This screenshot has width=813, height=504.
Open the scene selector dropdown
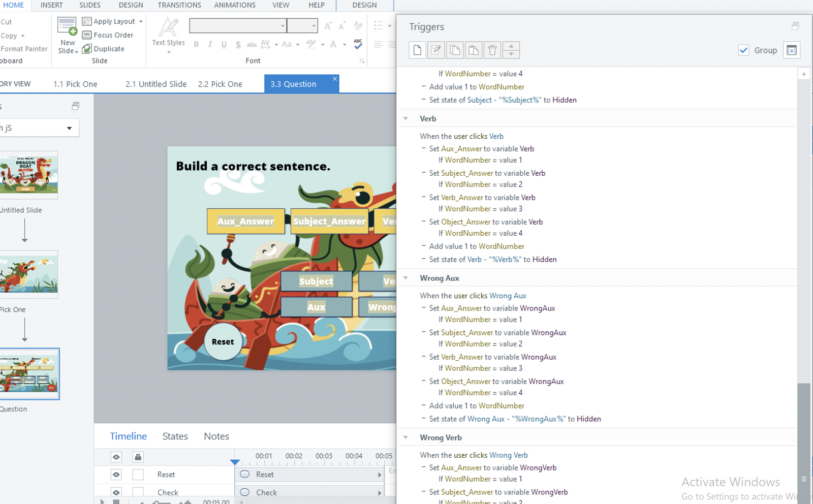[x=69, y=128]
